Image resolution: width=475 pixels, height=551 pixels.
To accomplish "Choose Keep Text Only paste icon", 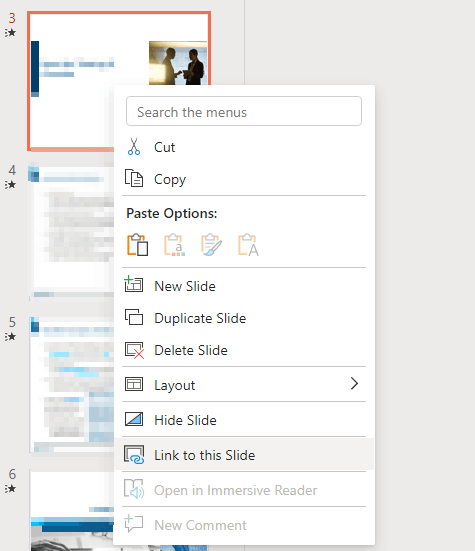I will 248,245.
